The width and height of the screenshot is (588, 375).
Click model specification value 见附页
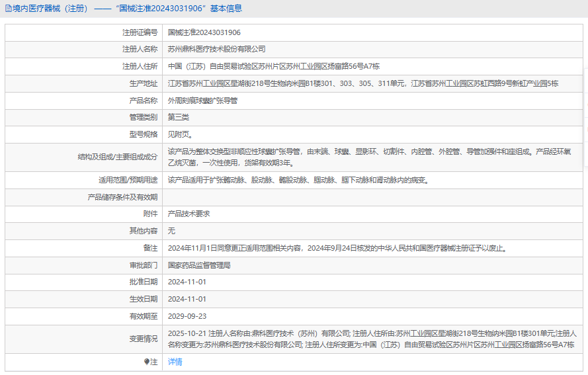click(x=180, y=134)
